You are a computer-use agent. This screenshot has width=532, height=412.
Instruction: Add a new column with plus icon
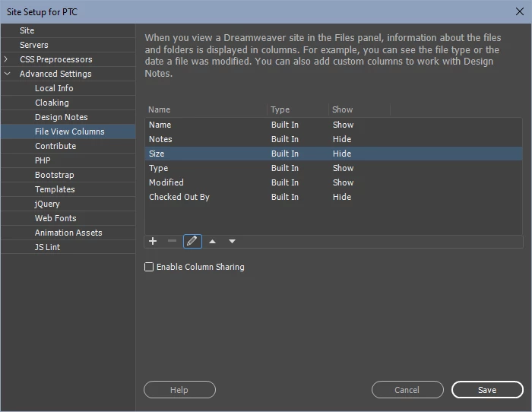[153, 241]
